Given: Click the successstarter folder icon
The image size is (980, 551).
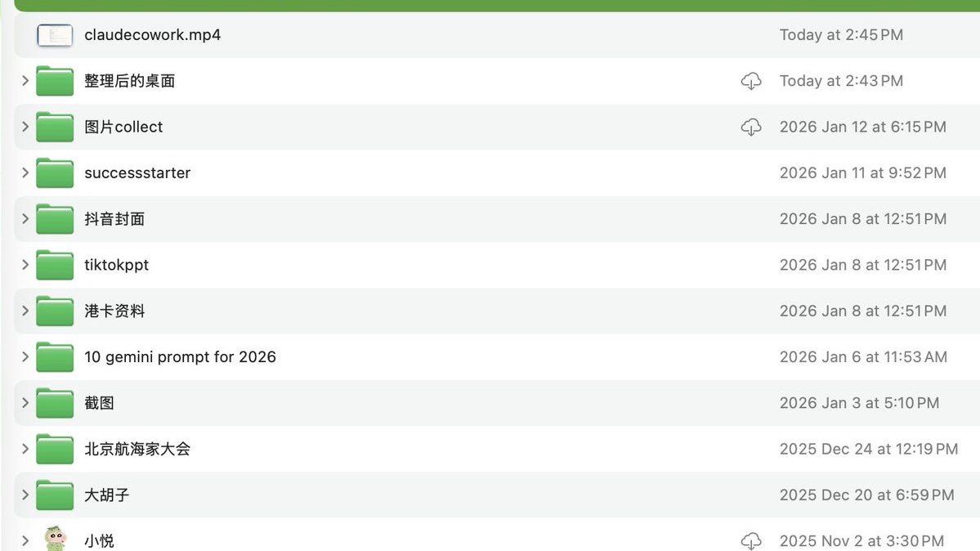Looking at the screenshot, I should click(55, 173).
